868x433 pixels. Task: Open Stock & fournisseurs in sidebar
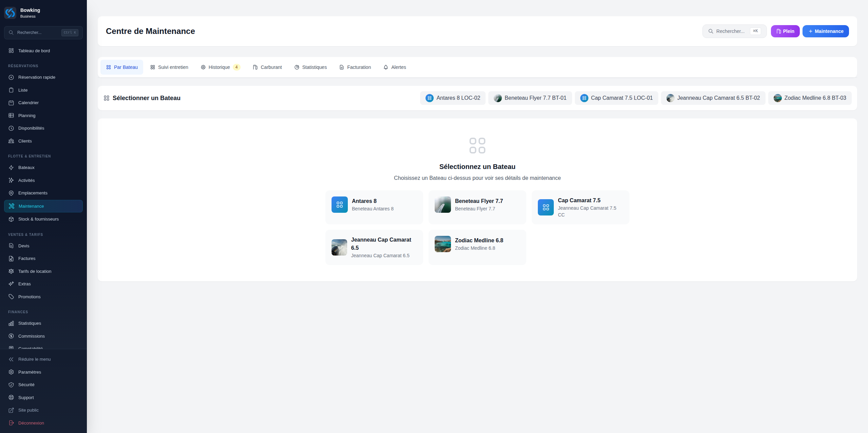pos(43,219)
